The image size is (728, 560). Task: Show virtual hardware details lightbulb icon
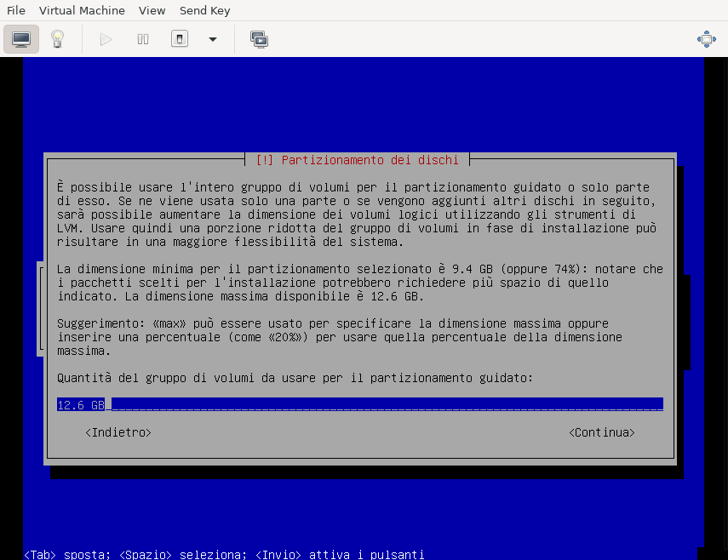pyautogui.click(x=57, y=39)
